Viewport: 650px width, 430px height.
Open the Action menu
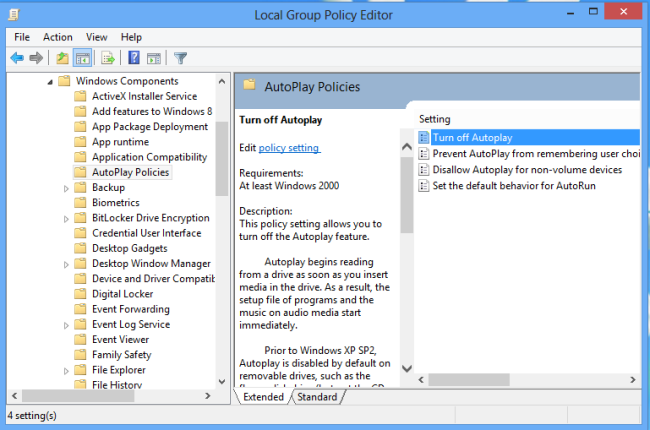[58, 37]
